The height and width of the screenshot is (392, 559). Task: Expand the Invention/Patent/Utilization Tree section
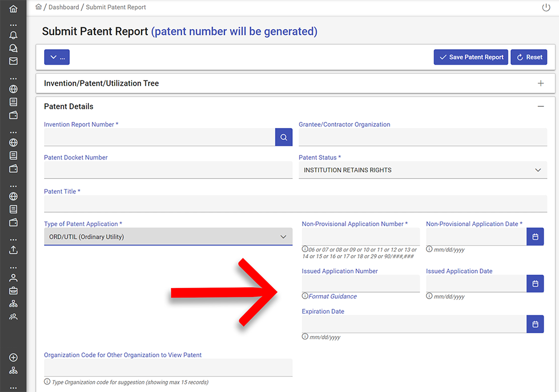pos(541,83)
